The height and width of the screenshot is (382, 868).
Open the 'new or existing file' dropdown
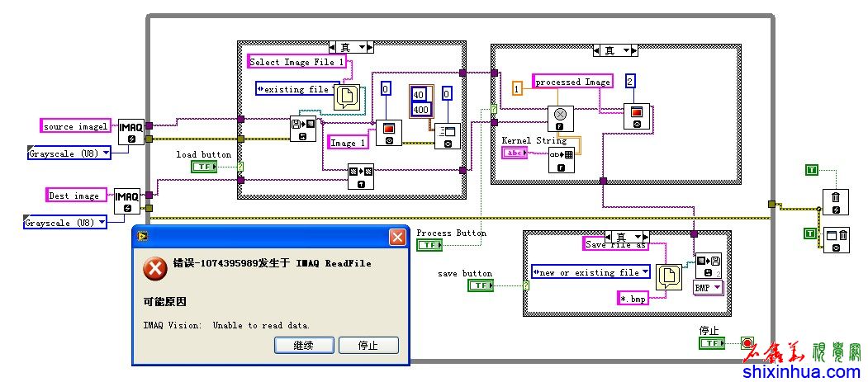(x=591, y=271)
